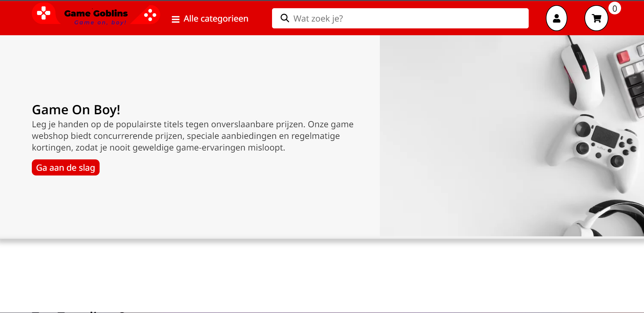
Task: Click the empty grey area of banner photo
Action: coord(462,137)
